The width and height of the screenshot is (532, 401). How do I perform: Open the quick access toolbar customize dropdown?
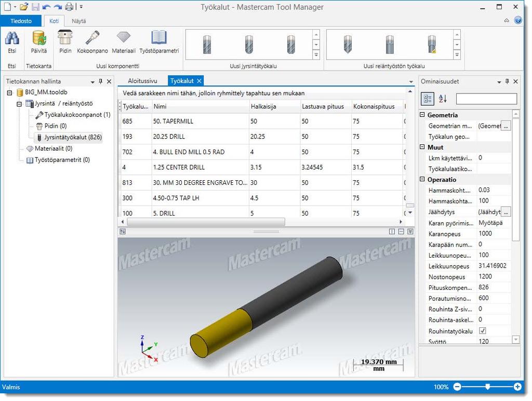(81, 6)
